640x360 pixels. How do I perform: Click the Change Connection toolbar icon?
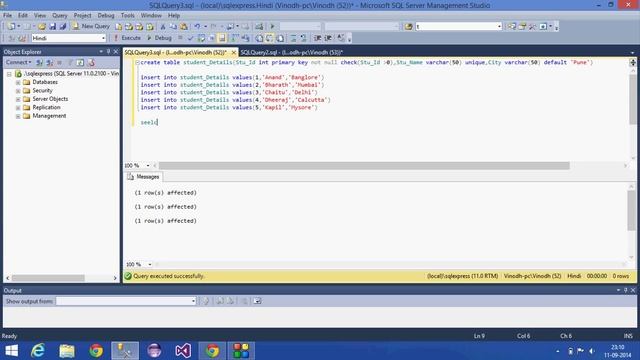[x=22, y=38]
